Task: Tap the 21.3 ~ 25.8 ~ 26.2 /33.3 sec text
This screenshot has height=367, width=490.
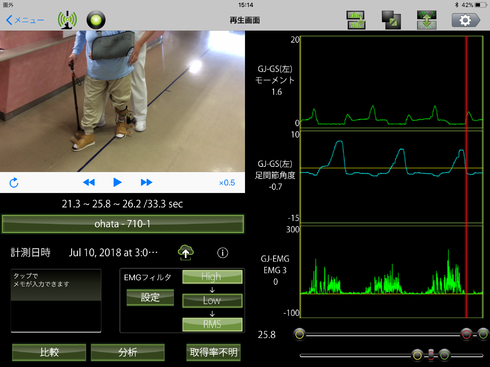Action: pyautogui.click(x=122, y=204)
